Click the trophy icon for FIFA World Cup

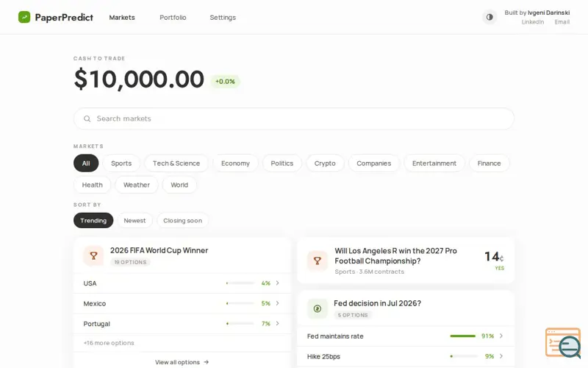click(x=93, y=255)
